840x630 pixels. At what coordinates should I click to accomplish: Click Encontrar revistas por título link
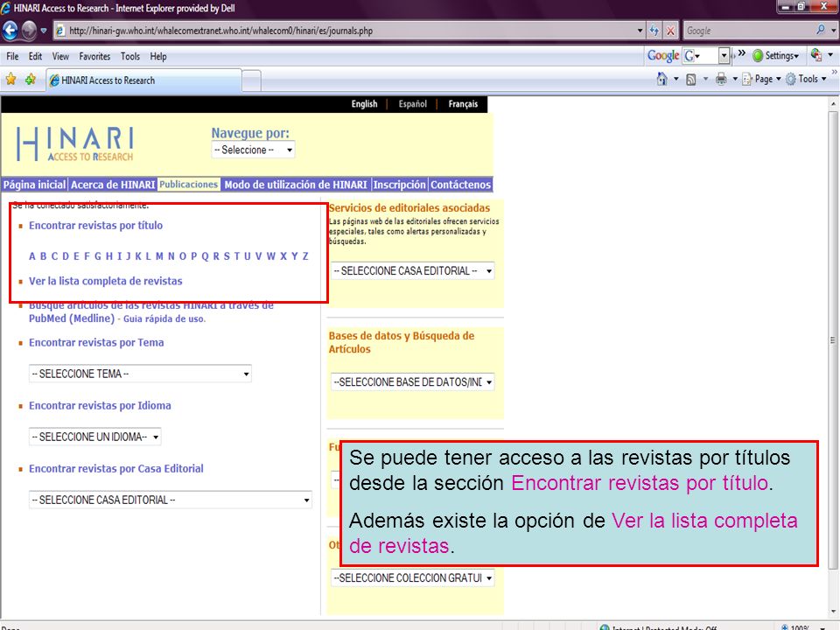click(96, 226)
